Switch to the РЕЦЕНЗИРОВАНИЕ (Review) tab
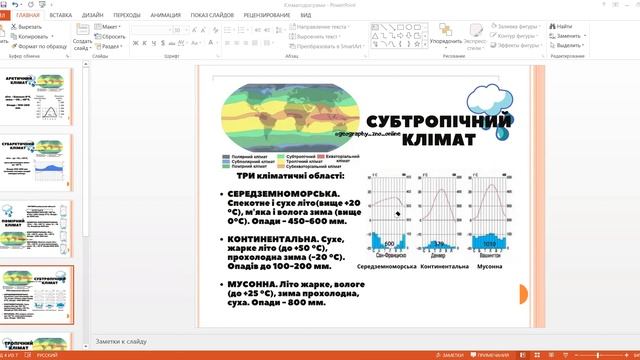This screenshot has height=360, width=640. click(x=267, y=15)
